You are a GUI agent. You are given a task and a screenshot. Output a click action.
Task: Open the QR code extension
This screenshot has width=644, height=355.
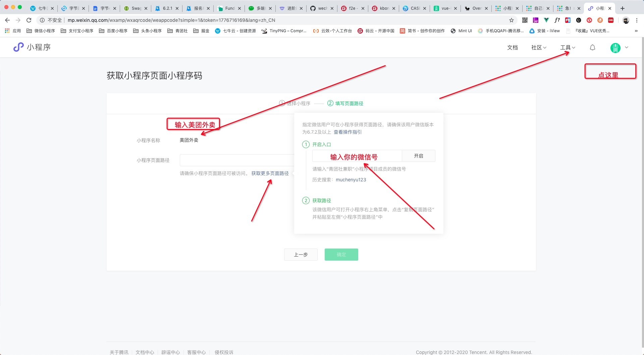click(x=525, y=20)
